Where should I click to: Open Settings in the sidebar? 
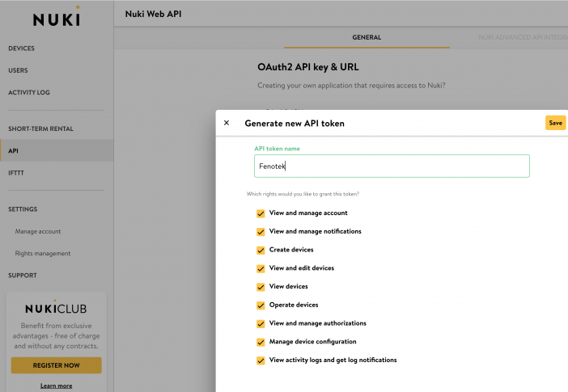point(23,209)
